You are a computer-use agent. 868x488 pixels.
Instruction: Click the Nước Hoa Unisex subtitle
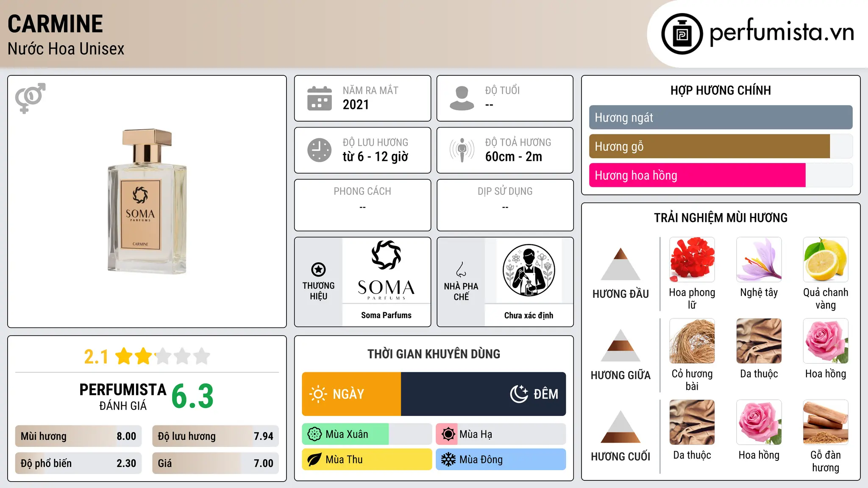[x=66, y=49]
